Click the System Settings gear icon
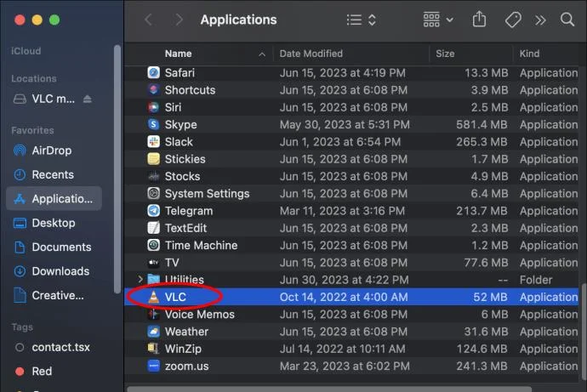The width and height of the screenshot is (587, 392). [x=153, y=193]
